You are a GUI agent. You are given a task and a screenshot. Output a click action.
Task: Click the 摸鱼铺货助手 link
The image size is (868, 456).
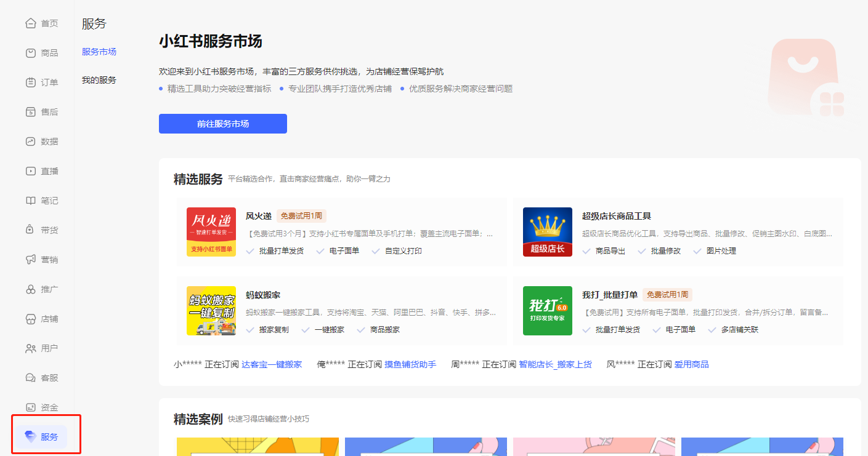pyautogui.click(x=410, y=364)
